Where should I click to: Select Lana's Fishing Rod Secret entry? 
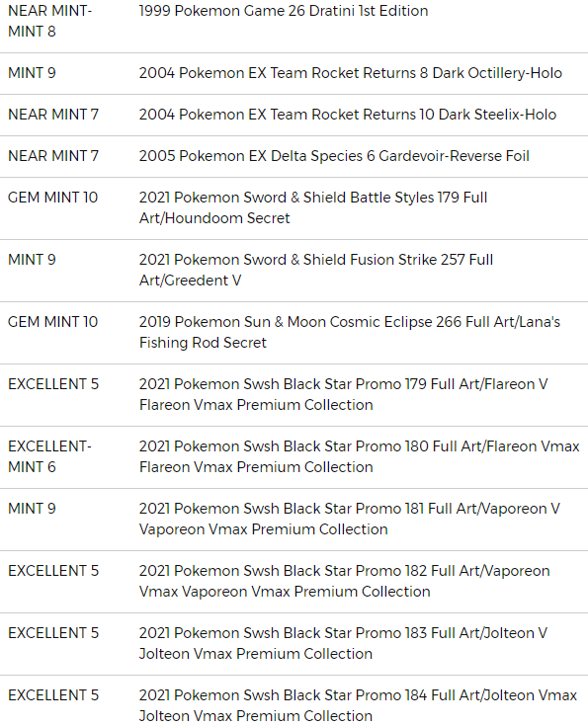pos(350,332)
